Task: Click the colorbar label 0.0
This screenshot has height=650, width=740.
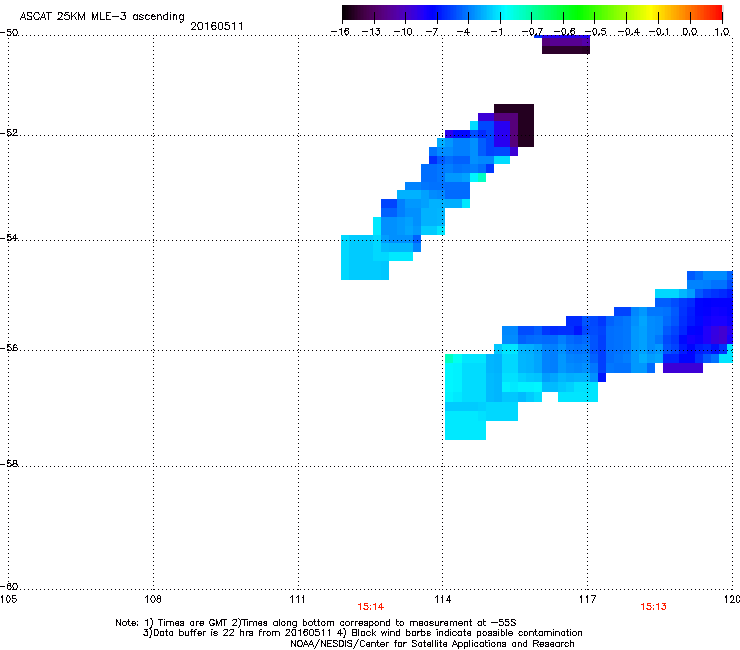Action: [690, 32]
